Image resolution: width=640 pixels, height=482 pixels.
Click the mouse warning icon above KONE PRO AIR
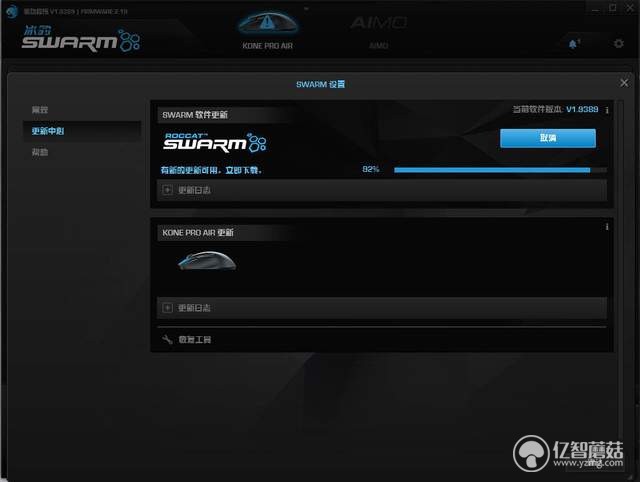point(268,22)
